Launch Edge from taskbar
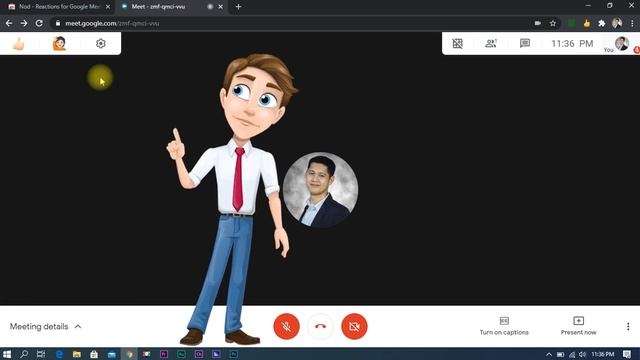 59,354
